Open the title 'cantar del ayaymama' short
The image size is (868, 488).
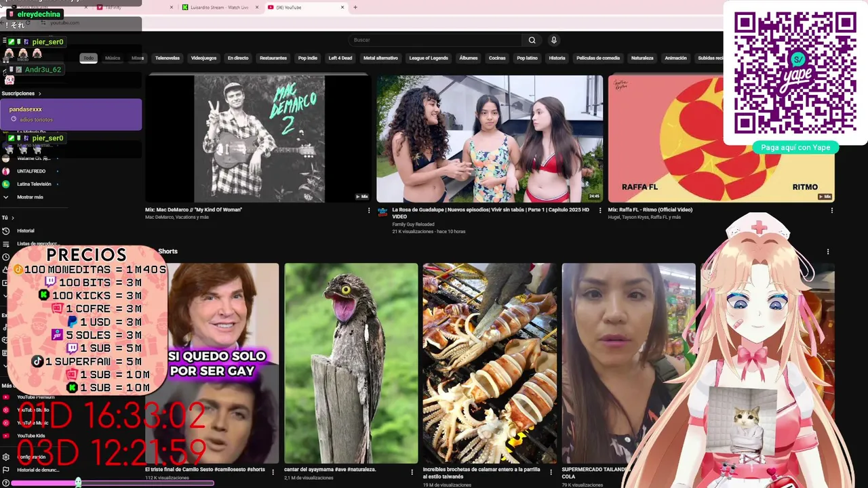(330, 470)
